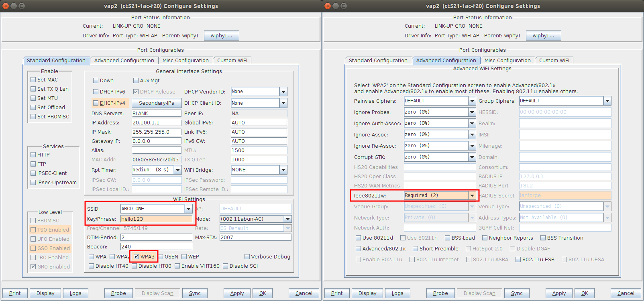Switch to Standard Configuration tab in right window
The image size is (644, 301).
(x=378, y=60)
